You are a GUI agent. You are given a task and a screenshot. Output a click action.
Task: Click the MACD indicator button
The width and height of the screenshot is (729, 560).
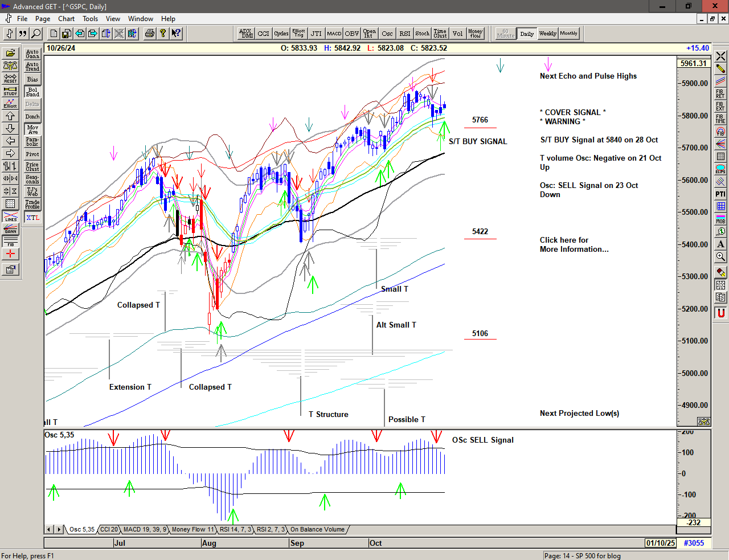pos(334,34)
